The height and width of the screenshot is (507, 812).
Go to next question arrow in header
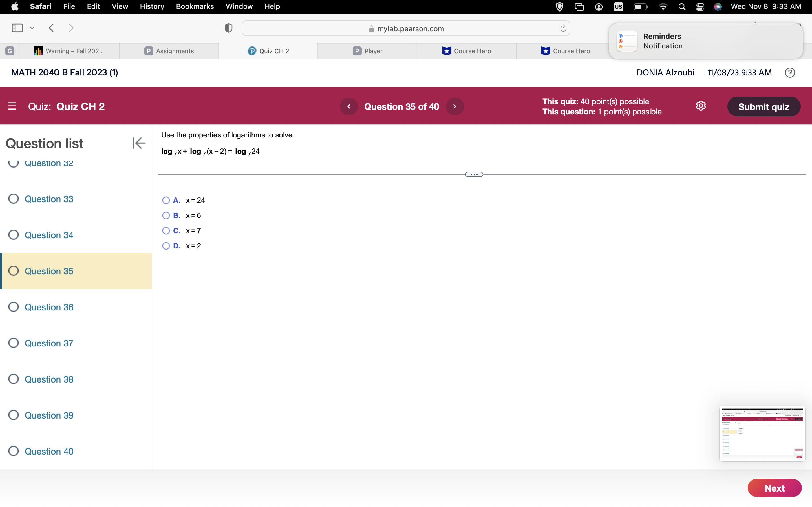pos(455,107)
